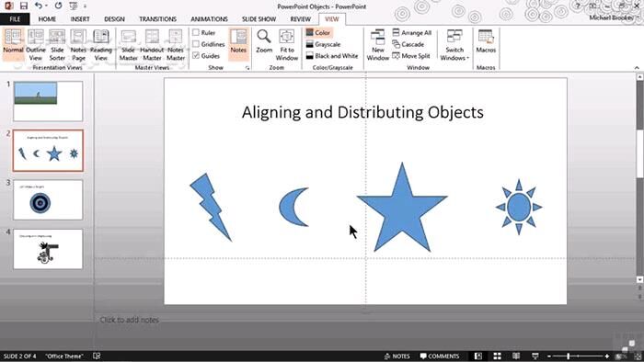This screenshot has width=644, height=362.
Task: Open Slide Master view
Action: pos(129,44)
